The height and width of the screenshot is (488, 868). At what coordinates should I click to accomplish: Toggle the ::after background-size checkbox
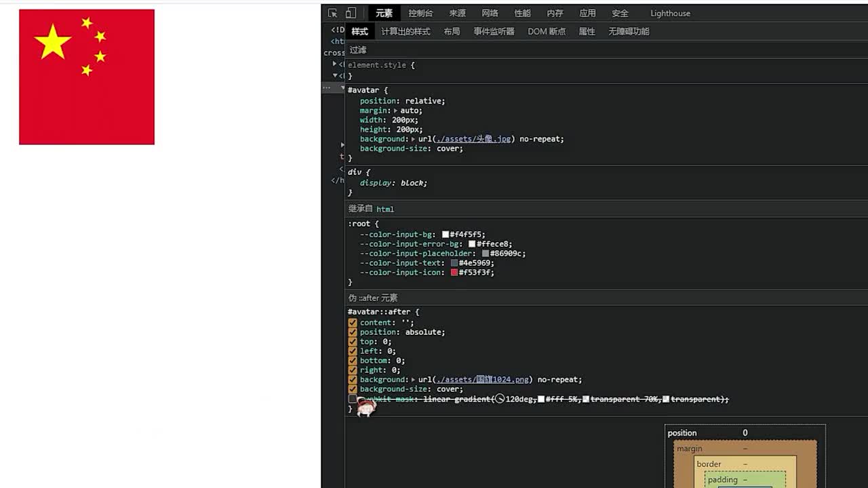353,389
